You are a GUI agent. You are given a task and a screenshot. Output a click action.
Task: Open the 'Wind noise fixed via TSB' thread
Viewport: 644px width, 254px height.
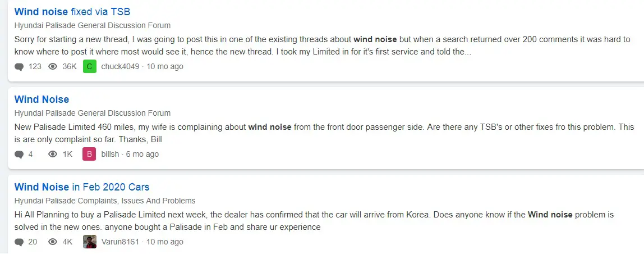[72, 12]
